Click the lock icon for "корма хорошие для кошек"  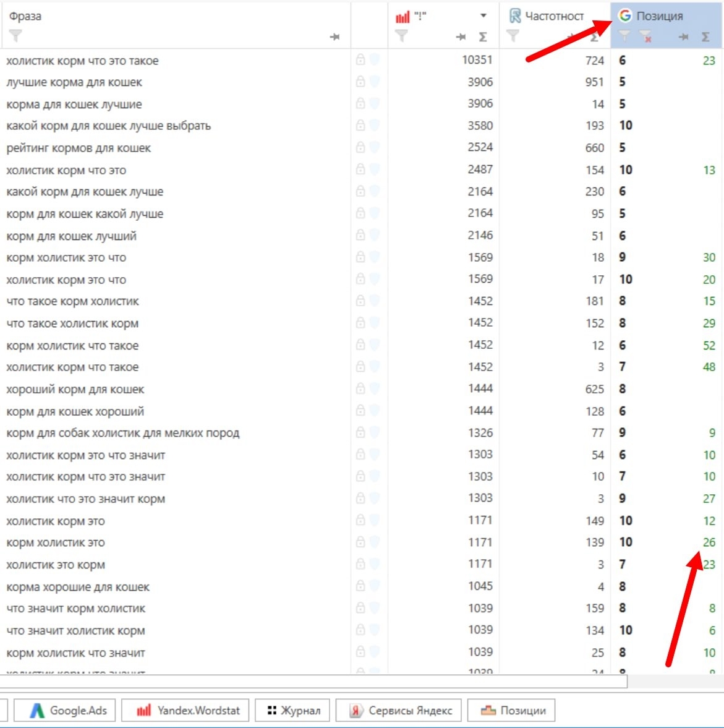pyautogui.click(x=360, y=586)
